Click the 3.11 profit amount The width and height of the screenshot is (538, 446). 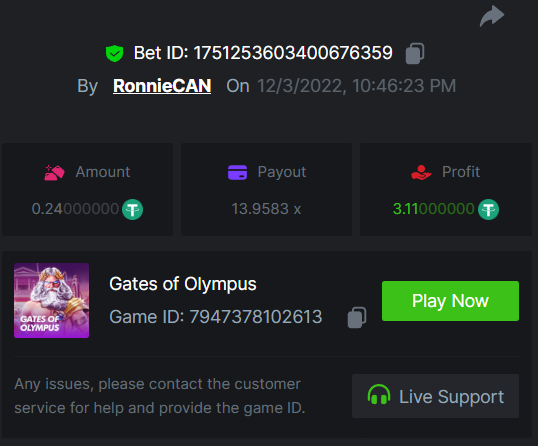pos(434,209)
